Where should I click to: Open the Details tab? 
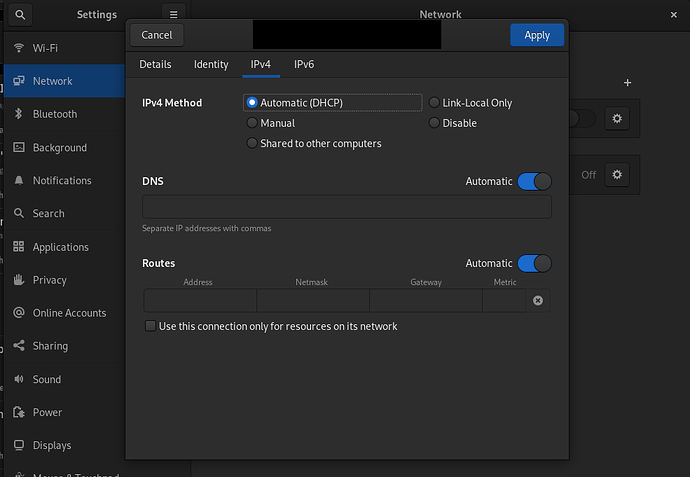click(155, 65)
